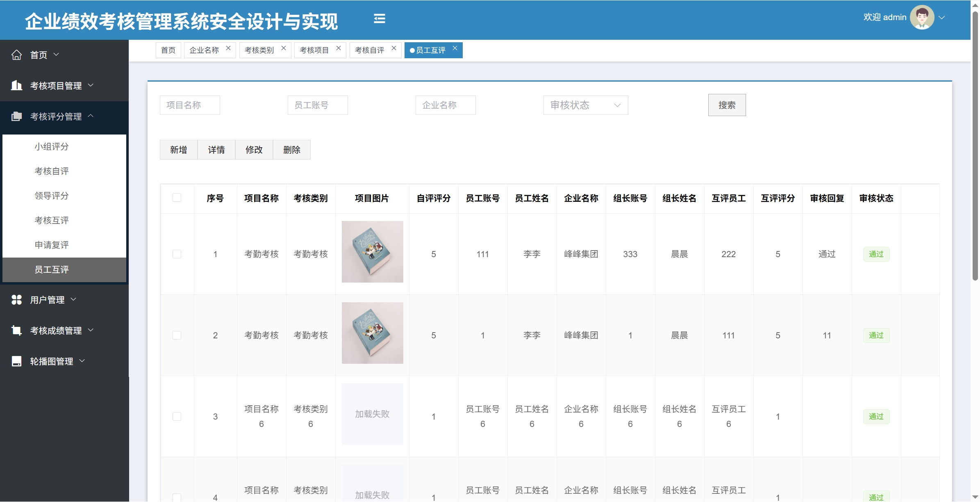Click row 3 通过 status tag
980x502 pixels.
click(x=876, y=417)
